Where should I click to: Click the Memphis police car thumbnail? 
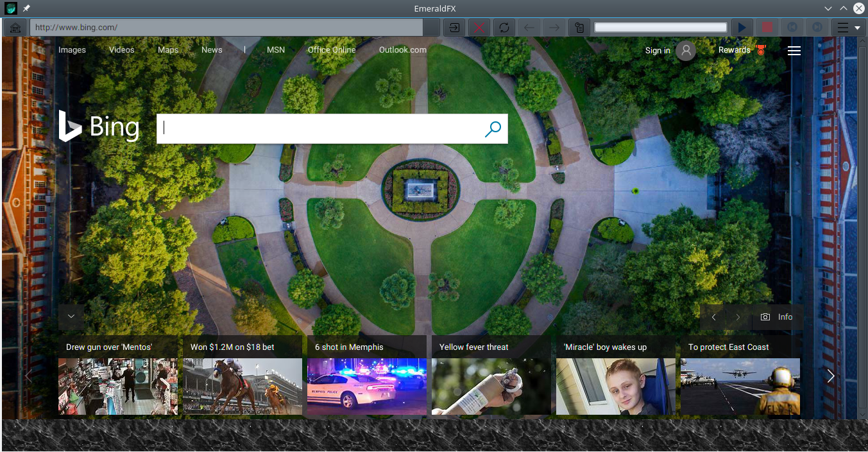click(x=367, y=387)
